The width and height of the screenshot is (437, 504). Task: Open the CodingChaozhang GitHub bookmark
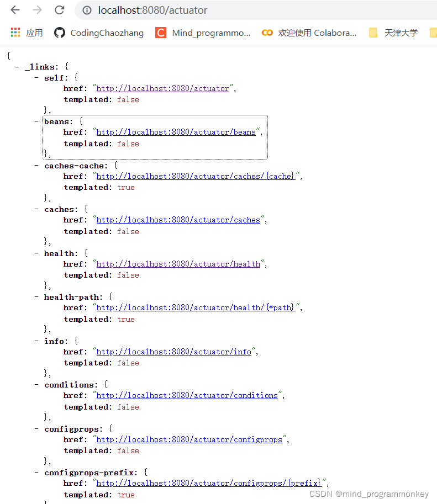tap(99, 33)
